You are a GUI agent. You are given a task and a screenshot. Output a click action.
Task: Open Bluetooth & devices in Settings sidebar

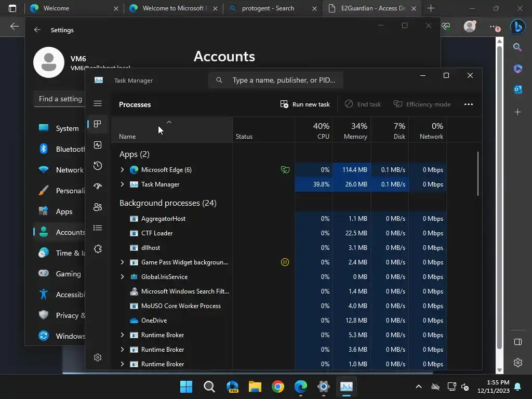59,149
